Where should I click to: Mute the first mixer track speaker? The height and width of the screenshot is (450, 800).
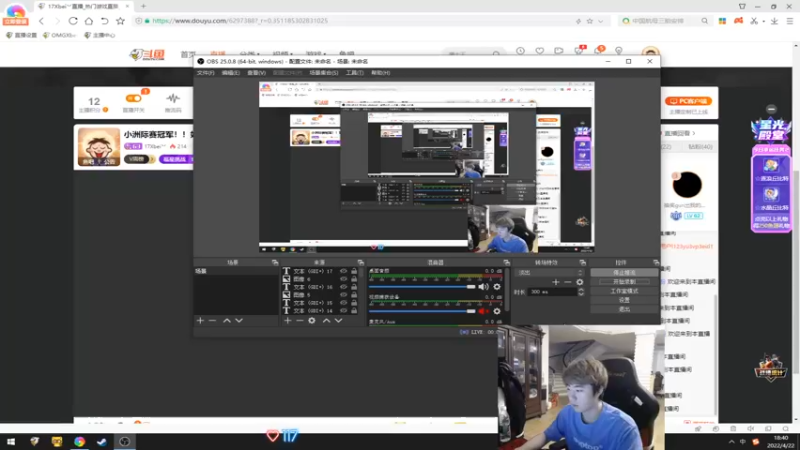click(483, 287)
